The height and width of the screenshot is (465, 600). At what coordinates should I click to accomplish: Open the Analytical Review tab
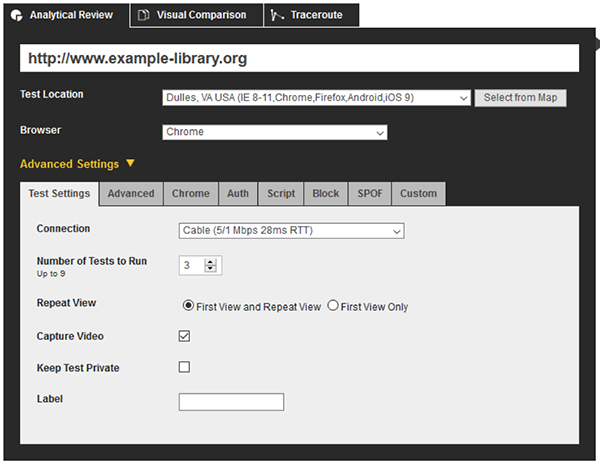67,15
